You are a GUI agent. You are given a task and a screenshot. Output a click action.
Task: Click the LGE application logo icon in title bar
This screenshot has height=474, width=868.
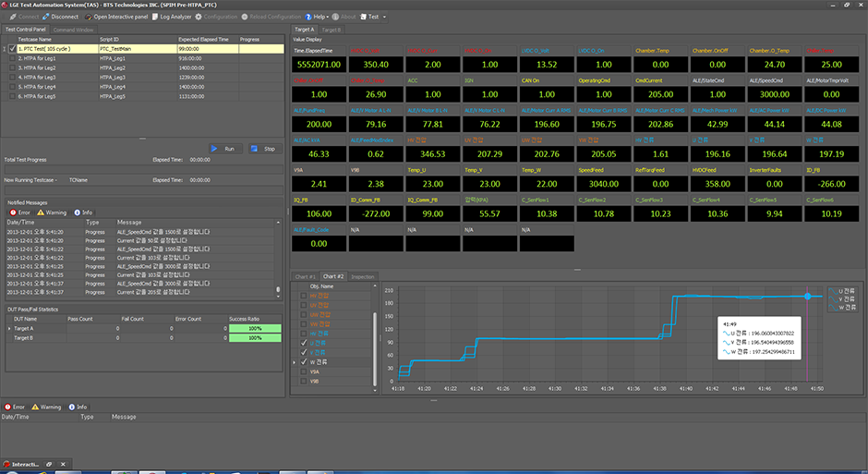pos(5,5)
